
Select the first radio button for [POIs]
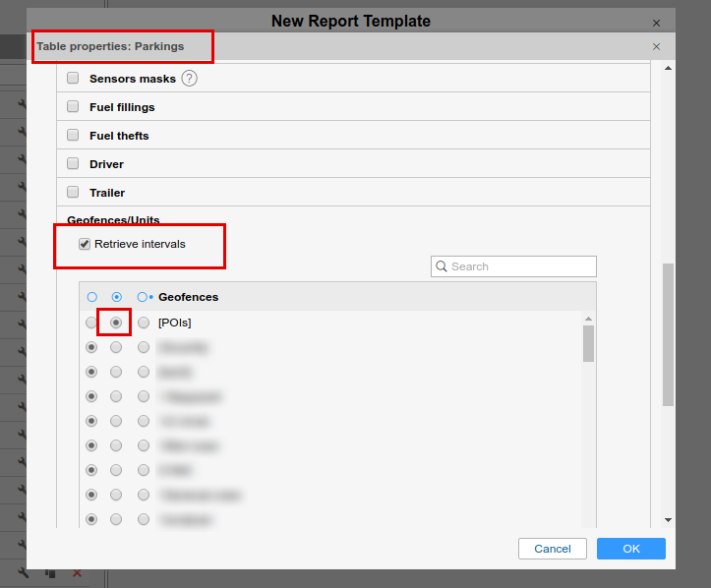pos(91,323)
